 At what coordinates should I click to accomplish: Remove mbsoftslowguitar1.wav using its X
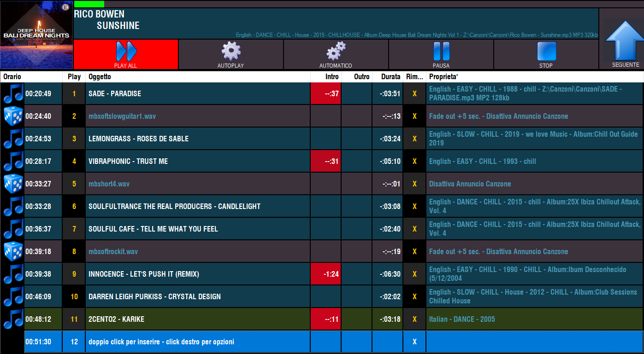click(414, 116)
